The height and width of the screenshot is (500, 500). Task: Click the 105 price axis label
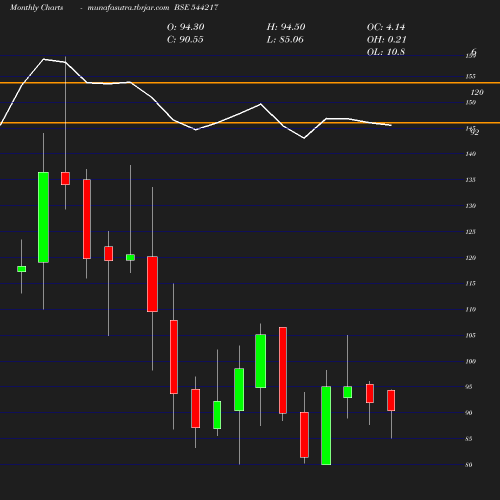point(470,335)
